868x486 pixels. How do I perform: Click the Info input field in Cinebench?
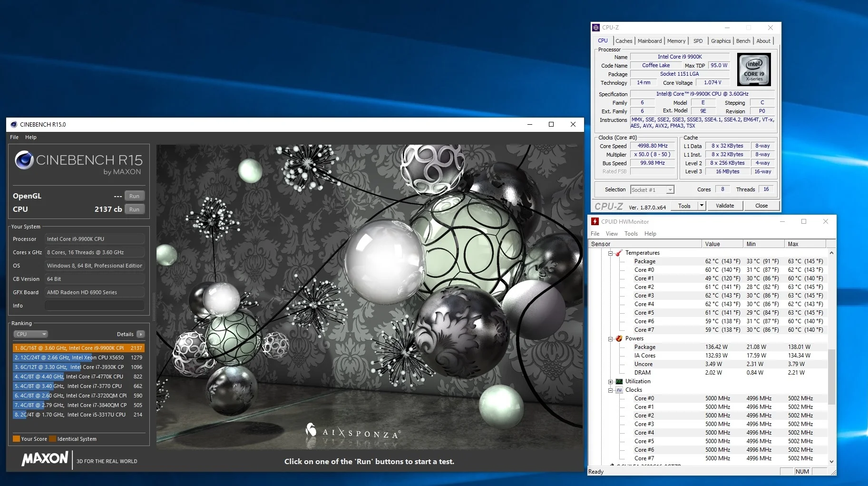click(95, 306)
